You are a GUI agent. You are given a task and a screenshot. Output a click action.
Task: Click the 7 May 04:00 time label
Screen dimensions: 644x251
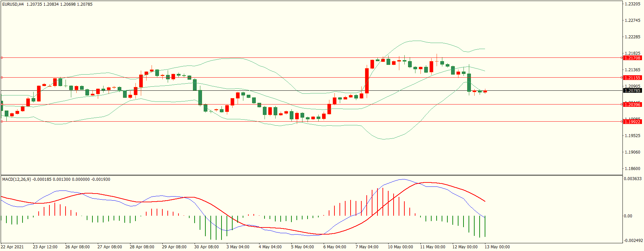point(367,247)
